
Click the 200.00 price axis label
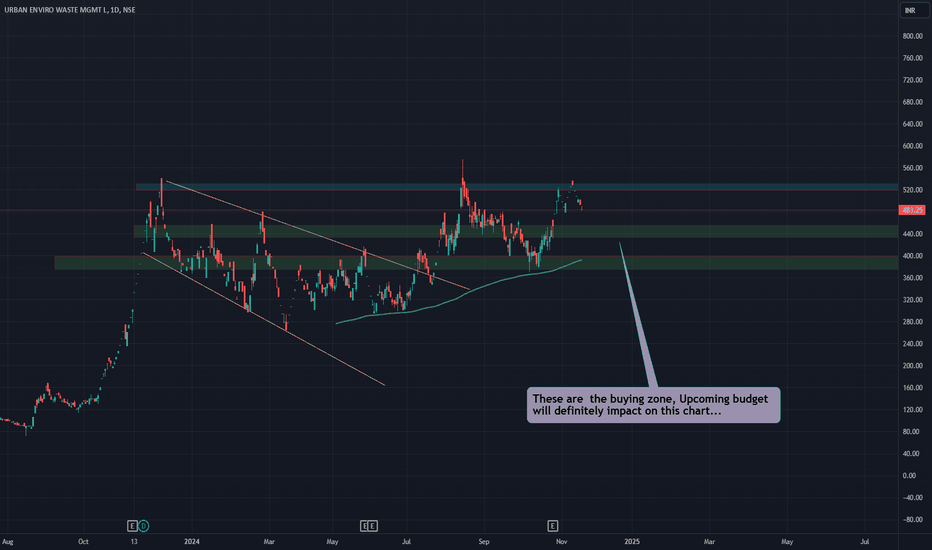(912, 366)
